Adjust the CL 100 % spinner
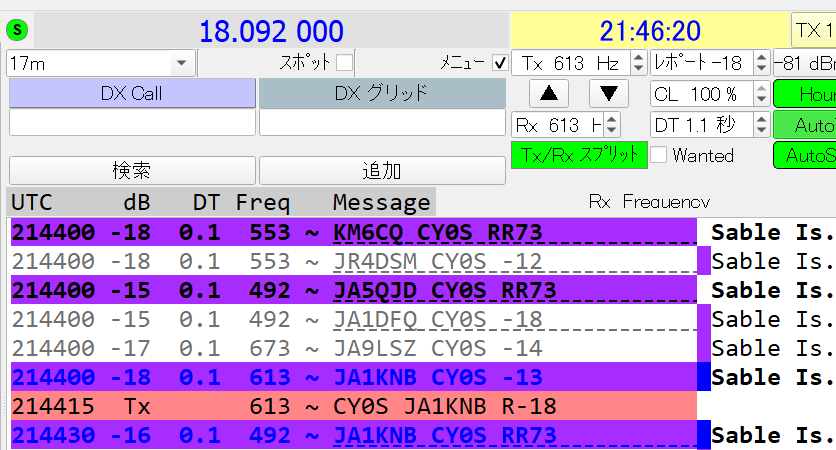Image resolution: width=836 pixels, height=450 pixels. [761, 94]
